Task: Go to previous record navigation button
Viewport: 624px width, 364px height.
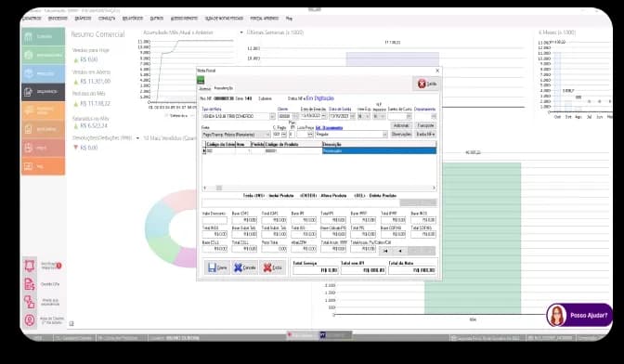Action: click(x=400, y=251)
